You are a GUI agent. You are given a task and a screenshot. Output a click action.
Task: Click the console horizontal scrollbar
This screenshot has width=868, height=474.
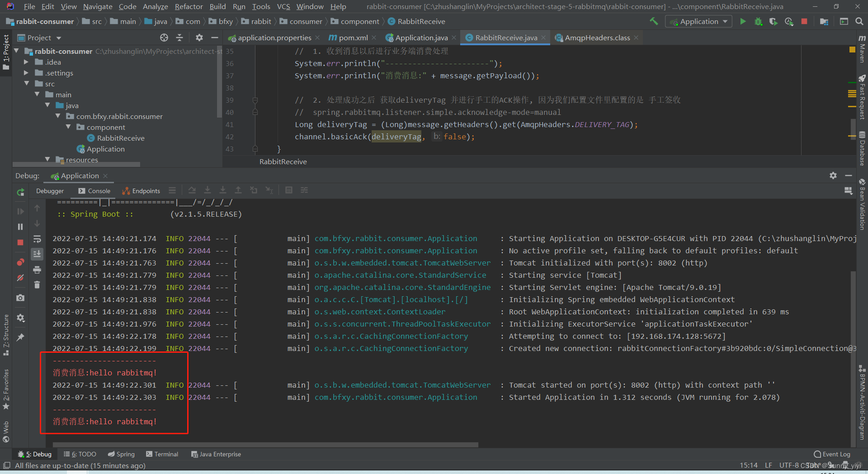coord(265,445)
